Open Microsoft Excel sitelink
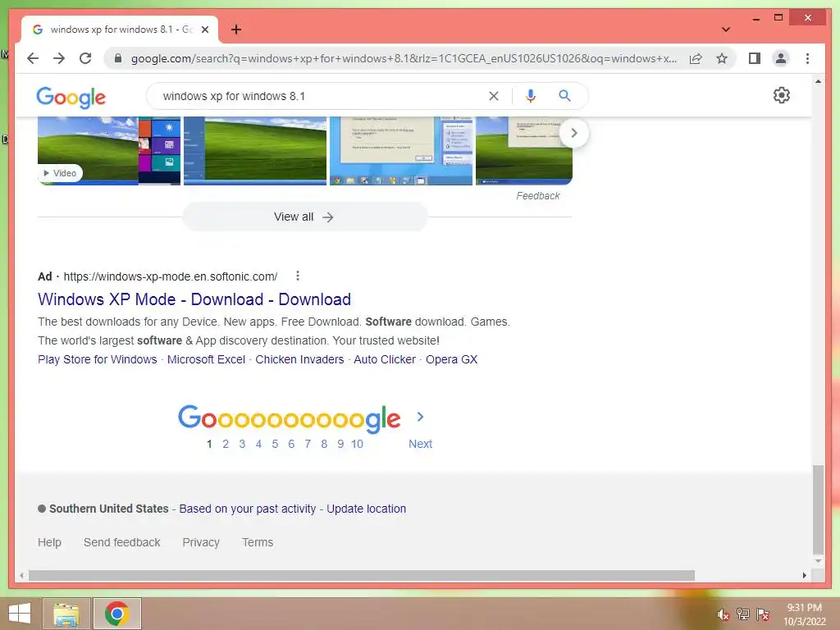Screen dimensions: 840x630 click(x=206, y=359)
